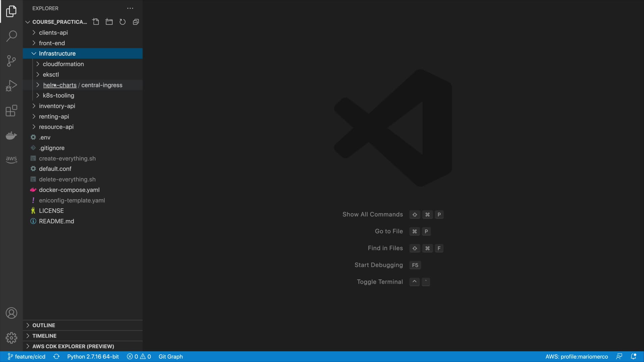Open the Search view in activity bar
The height and width of the screenshot is (362, 644).
click(x=11, y=36)
